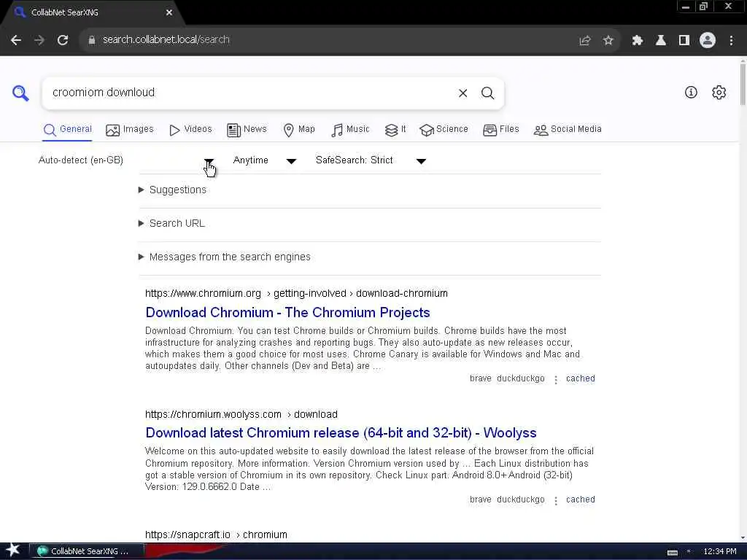The image size is (747, 560).
Task: Open cached link for Chromium Projects result
Action: tap(580, 378)
